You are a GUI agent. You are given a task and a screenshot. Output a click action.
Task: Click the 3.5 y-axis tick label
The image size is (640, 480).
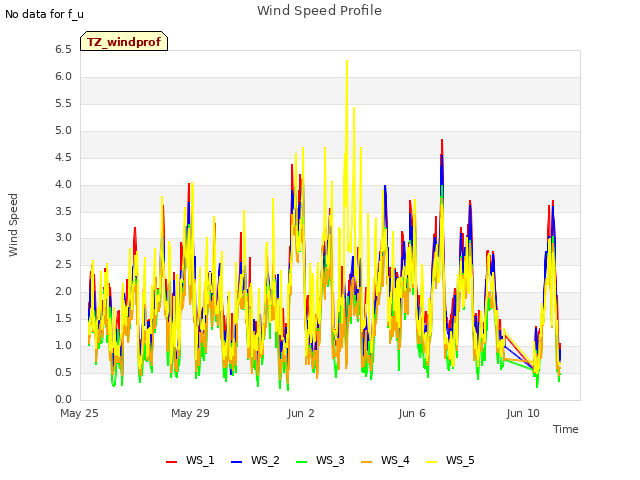[63, 211]
